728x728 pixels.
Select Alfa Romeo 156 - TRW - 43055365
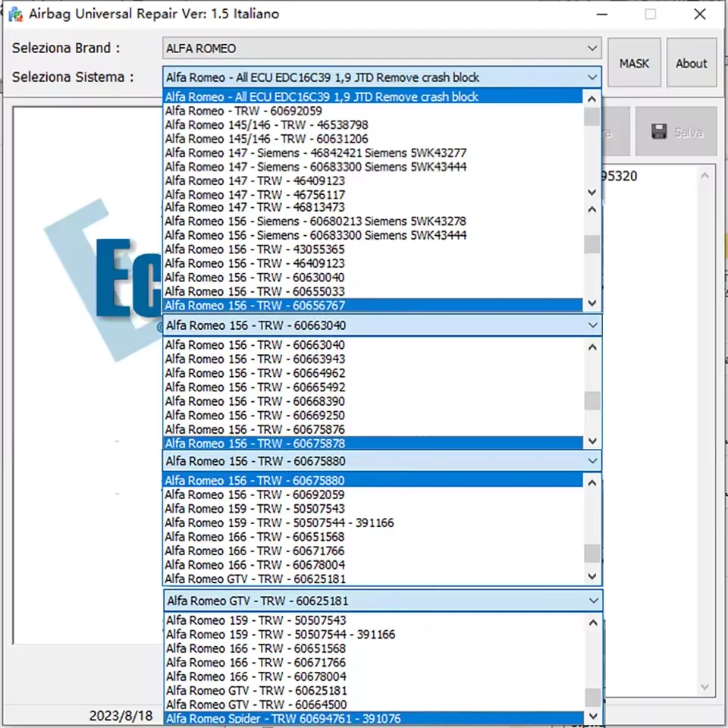click(x=373, y=249)
